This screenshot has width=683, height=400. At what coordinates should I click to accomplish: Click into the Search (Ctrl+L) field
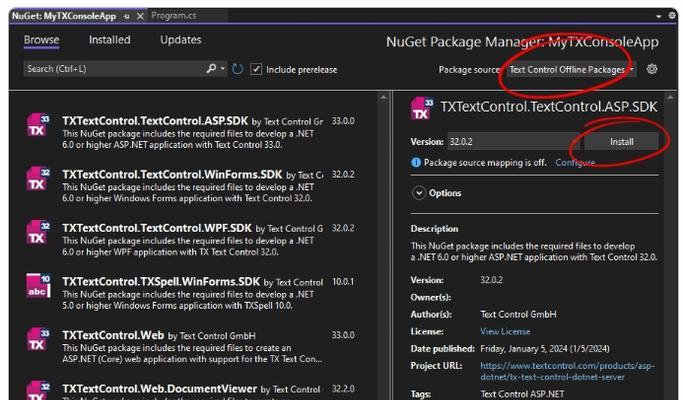(114, 69)
